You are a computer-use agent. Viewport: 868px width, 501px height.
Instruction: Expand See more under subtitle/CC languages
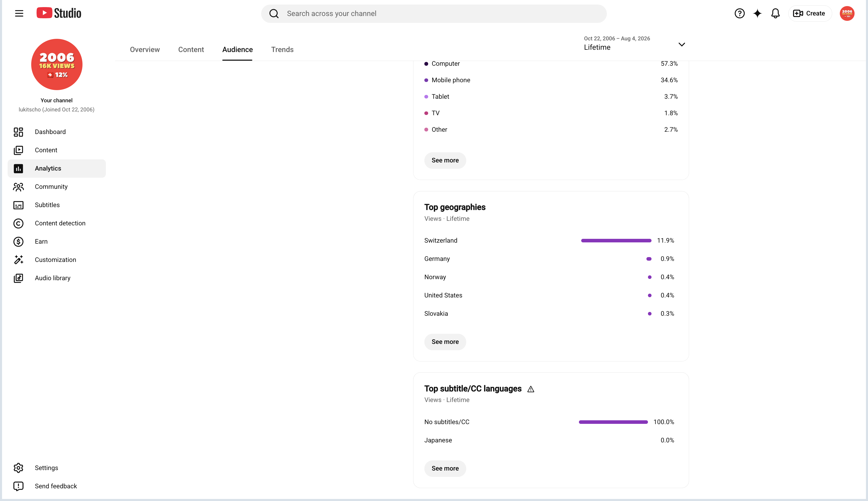(x=445, y=468)
